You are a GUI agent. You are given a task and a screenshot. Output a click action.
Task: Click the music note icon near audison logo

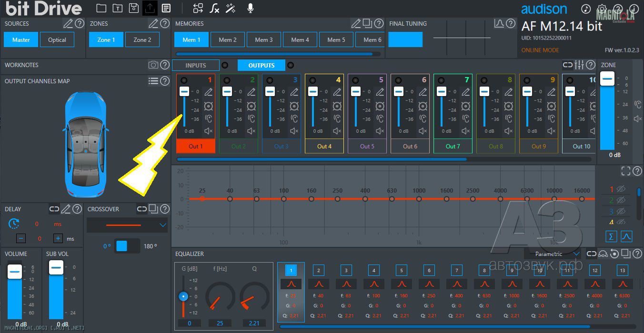click(x=586, y=9)
